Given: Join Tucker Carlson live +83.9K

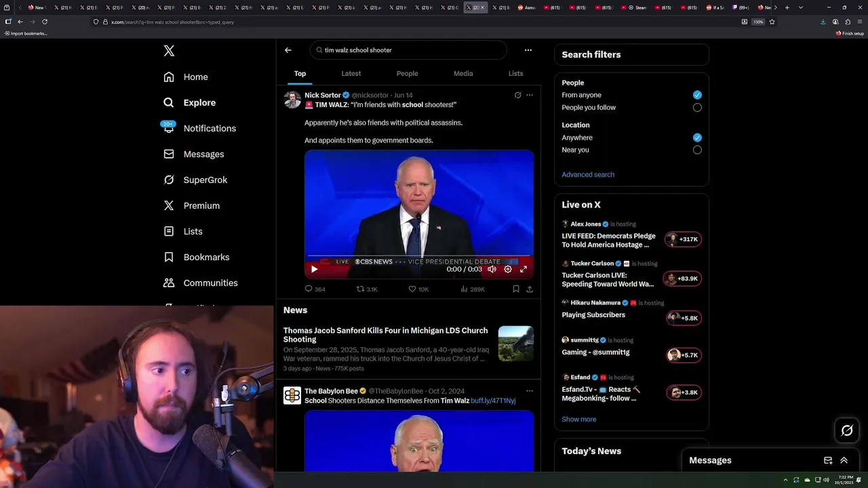Looking at the screenshot, I should tap(683, 279).
